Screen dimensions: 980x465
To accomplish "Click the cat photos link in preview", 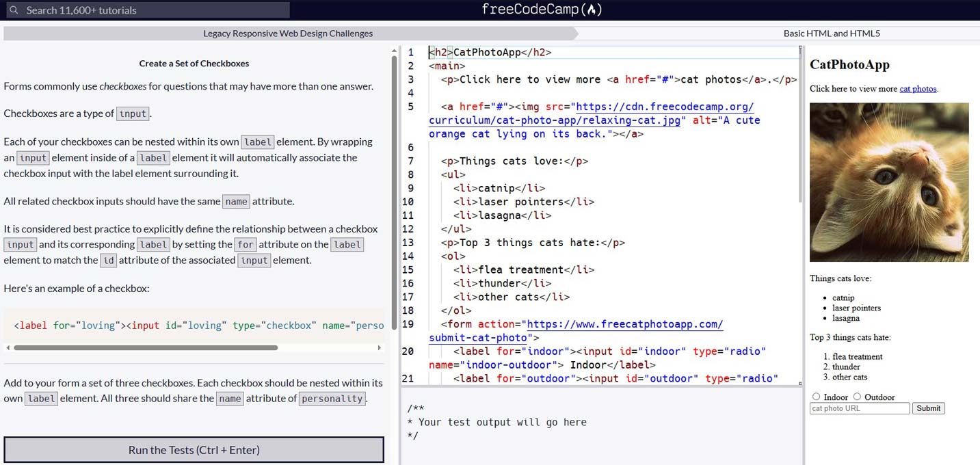I will point(918,89).
